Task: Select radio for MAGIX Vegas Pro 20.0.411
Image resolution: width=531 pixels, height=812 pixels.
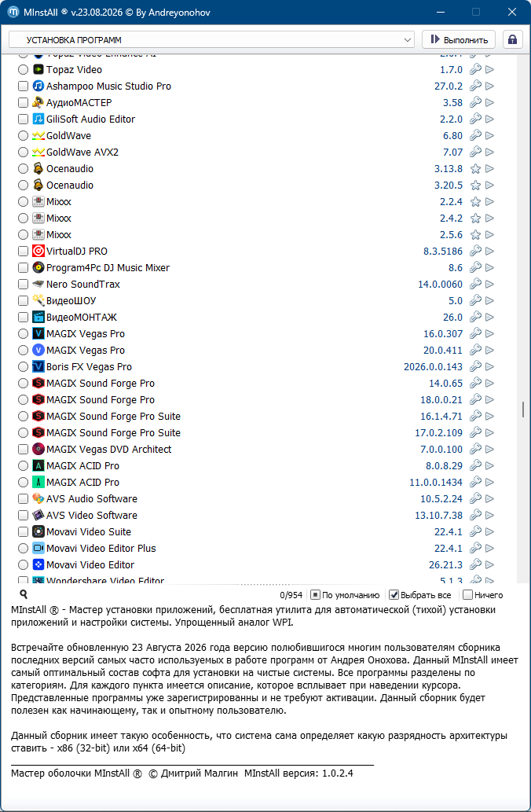Action: (x=24, y=350)
